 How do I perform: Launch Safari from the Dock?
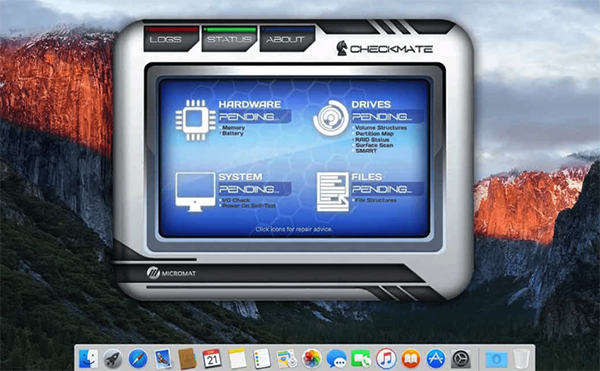coord(138,359)
